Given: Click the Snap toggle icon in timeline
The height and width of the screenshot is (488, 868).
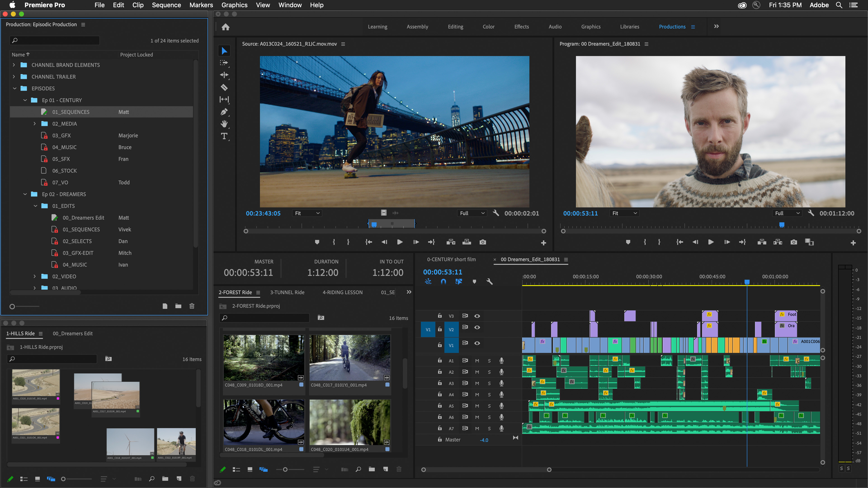Looking at the screenshot, I should point(443,282).
